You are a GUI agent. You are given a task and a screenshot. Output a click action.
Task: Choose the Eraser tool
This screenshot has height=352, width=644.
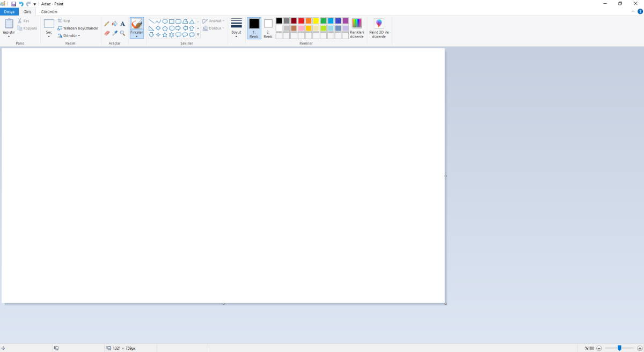click(x=107, y=33)
